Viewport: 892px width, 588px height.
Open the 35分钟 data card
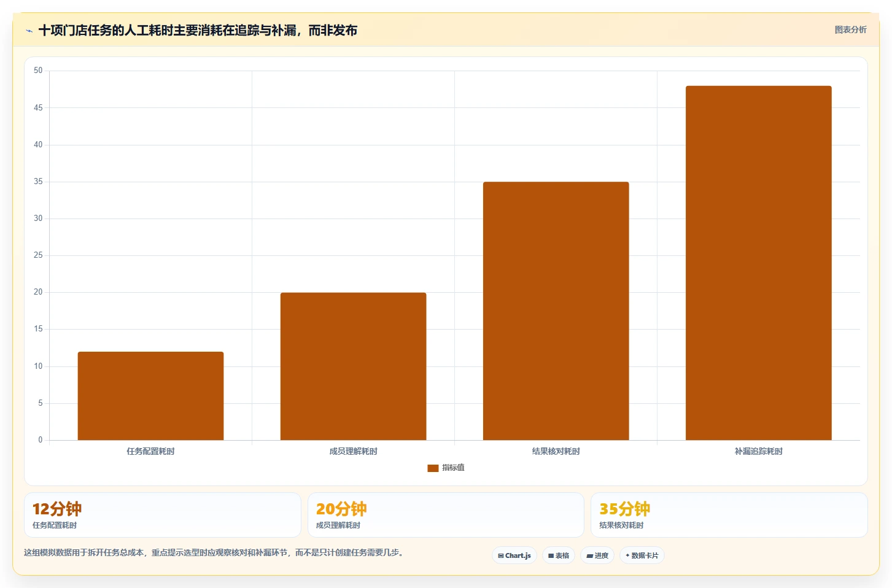[729, 515]
